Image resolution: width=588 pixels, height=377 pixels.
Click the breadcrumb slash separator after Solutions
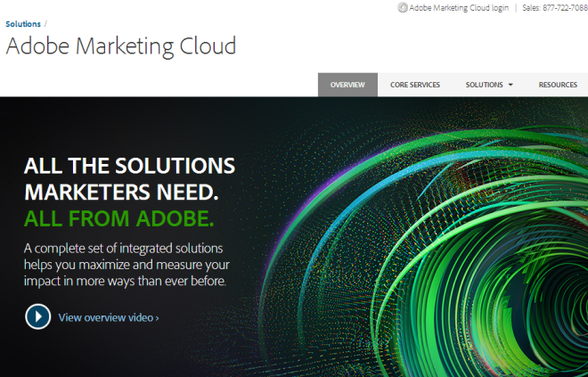coord(45,24)
